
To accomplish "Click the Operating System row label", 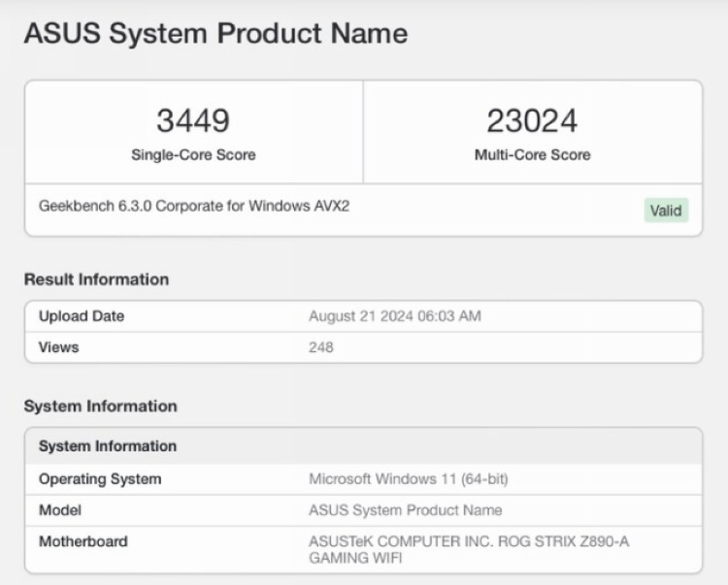I will click(x=100, y=479).
